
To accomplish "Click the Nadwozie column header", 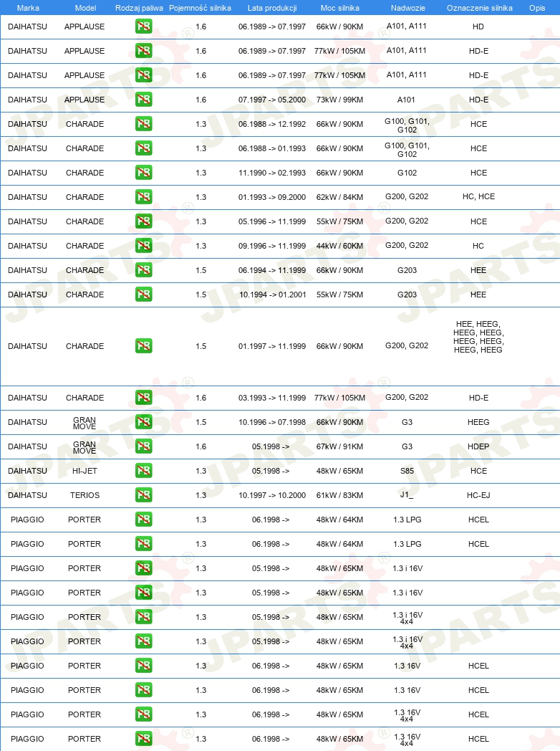I will point(407,8).
